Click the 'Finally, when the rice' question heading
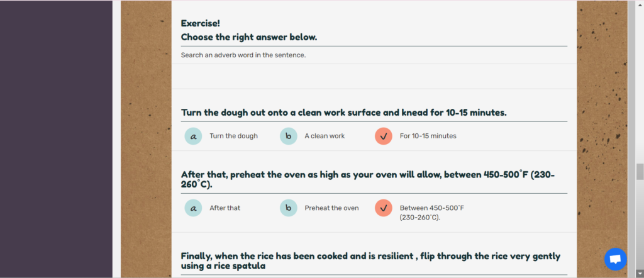 click(x=370, y=261)
